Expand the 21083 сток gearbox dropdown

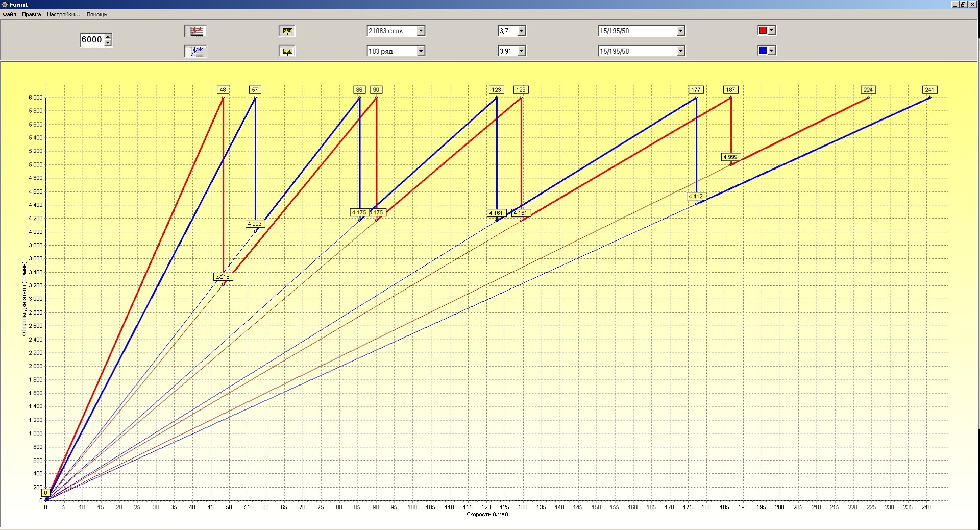421,31
